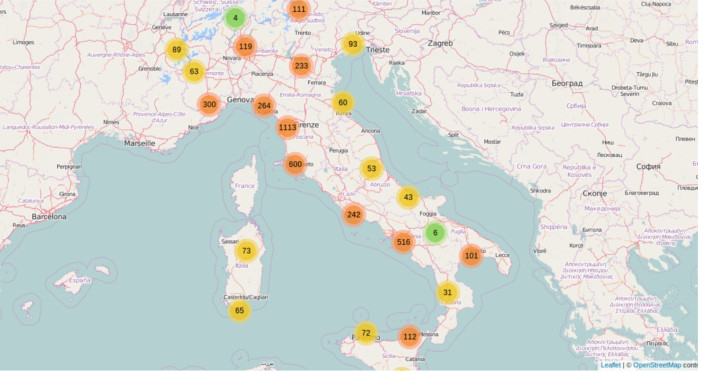Click the yellow cluster marker labeled 60
This screenshot has width=703, height=372.
point(343,103)
